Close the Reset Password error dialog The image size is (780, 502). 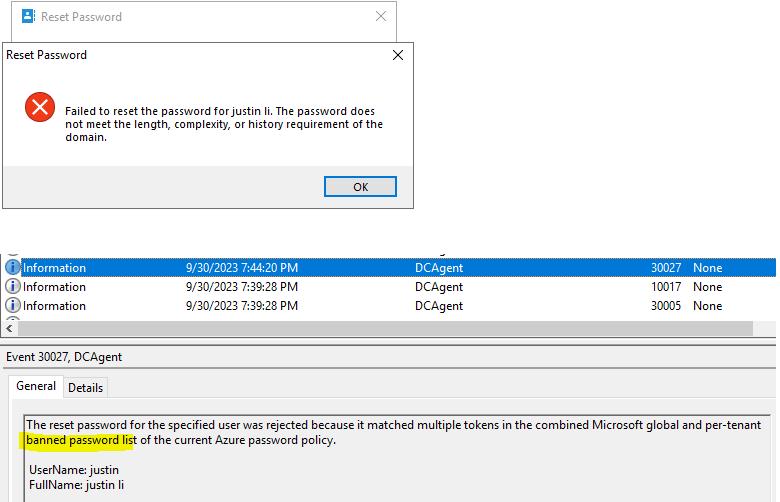398,56
